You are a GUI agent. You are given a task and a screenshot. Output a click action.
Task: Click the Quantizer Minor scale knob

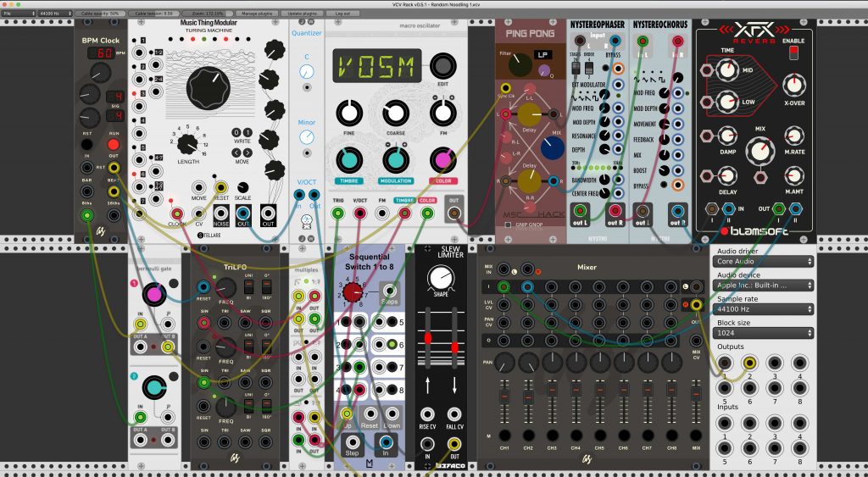click(x=306, y=137)
